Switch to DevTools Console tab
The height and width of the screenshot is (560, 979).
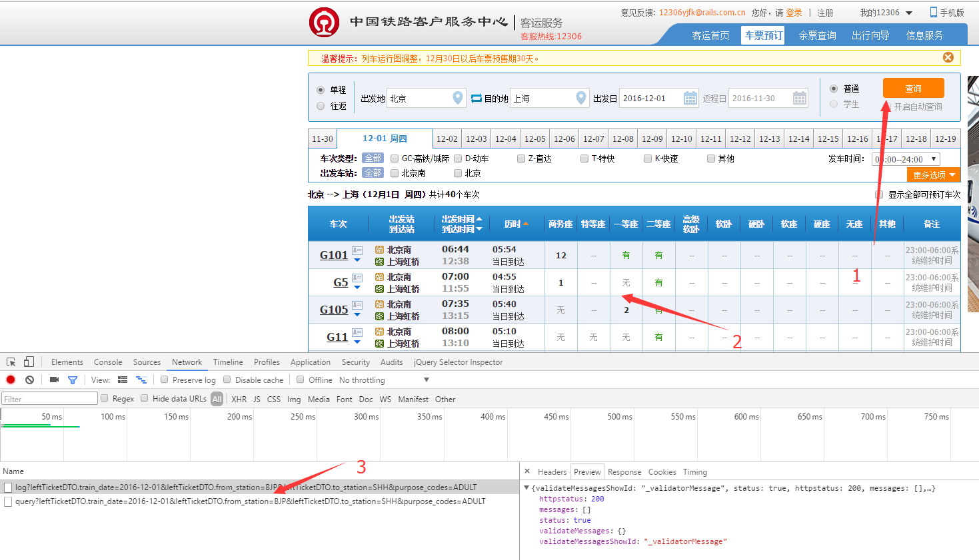click(108, 362)
